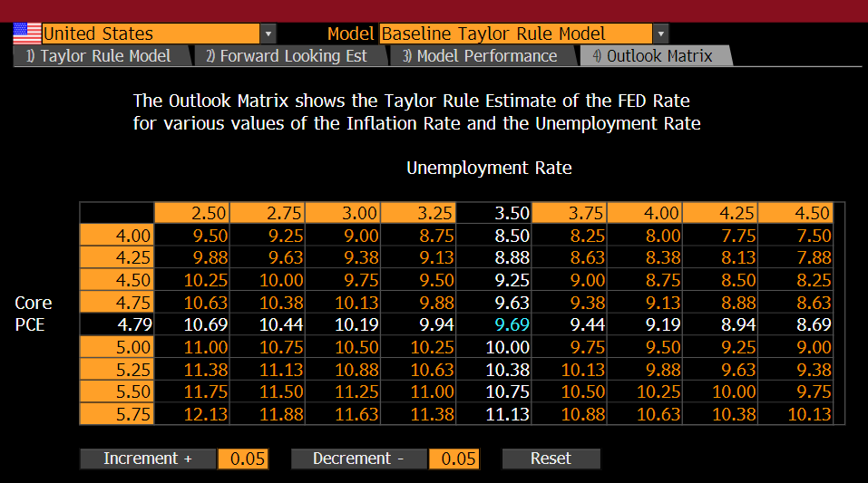Select the 3.75 unemployment rate header

click(x=569, y=213)
